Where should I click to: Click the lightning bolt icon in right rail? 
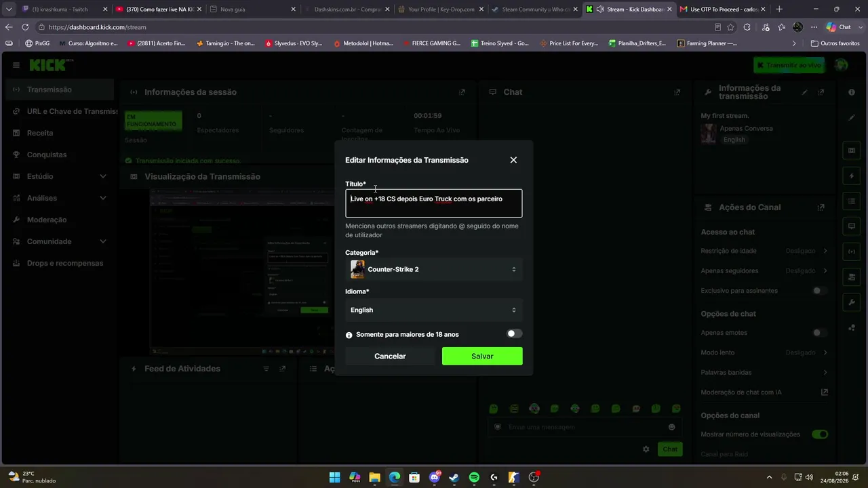852,176
